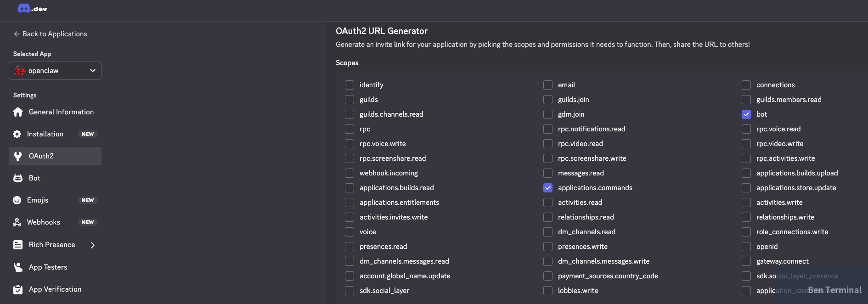Enable the identify scope

tap(349, 85)
